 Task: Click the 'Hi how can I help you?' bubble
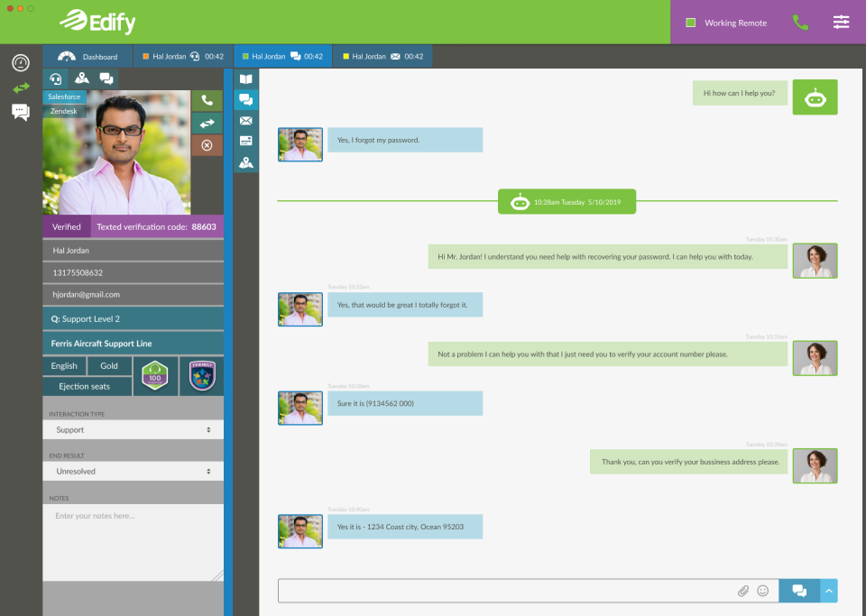(740, 93)
